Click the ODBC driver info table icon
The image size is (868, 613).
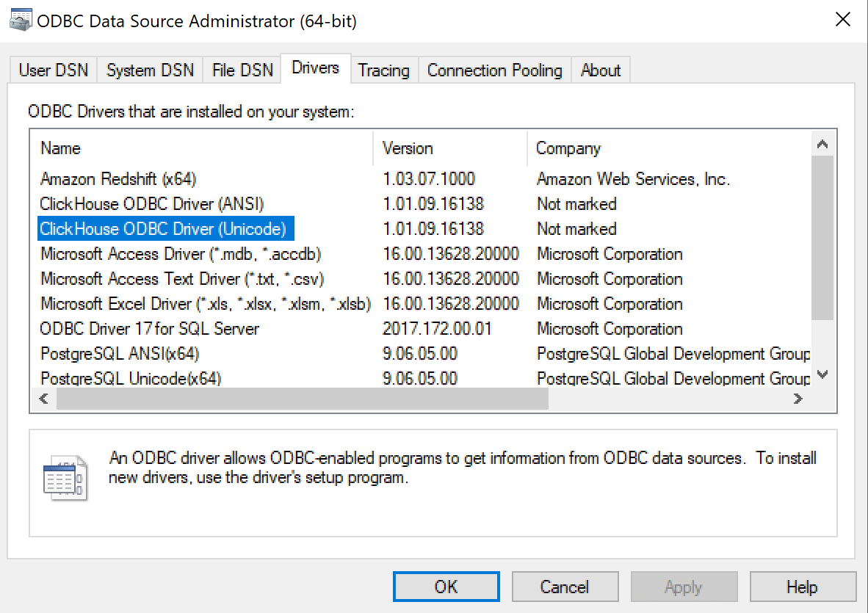[x=65, y=478]
